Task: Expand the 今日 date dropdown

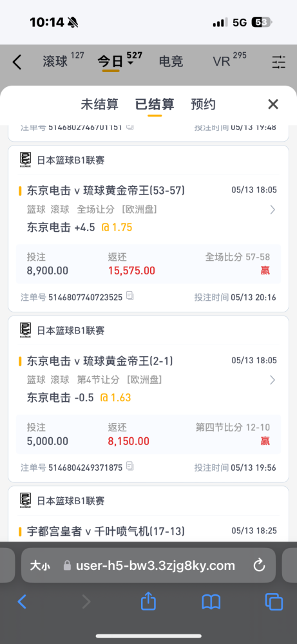Action: tap(131, 64)
